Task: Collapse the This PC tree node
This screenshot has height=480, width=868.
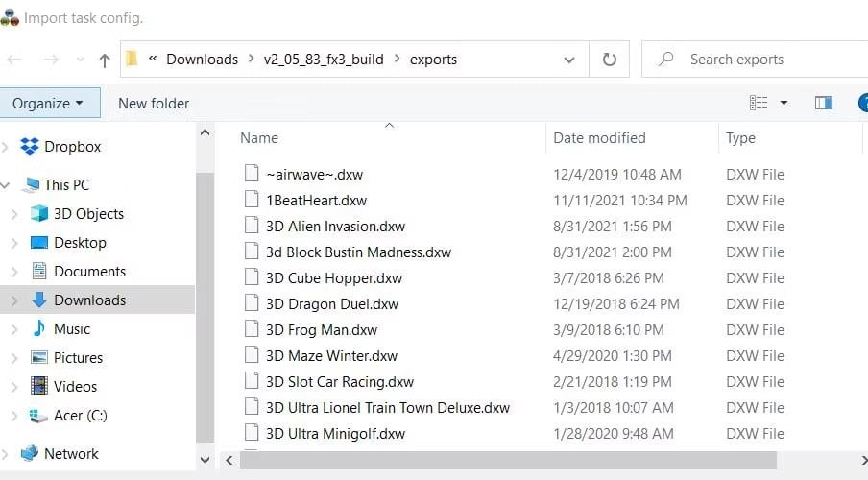Action: (x=6, y=185)
